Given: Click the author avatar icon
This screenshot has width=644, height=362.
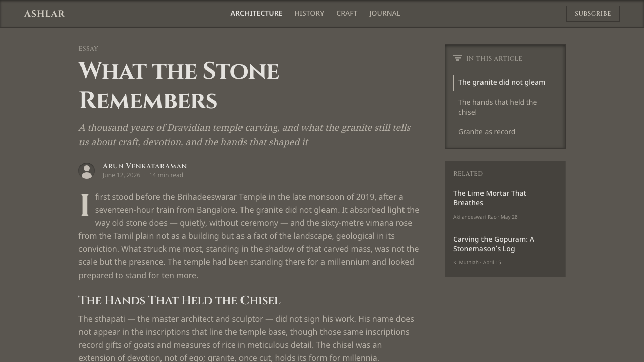Looking at the screenshot, I should click(87, 171).
